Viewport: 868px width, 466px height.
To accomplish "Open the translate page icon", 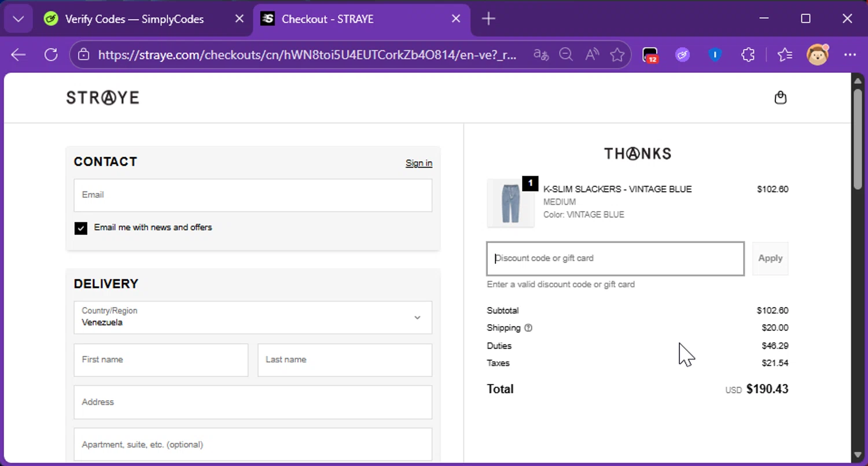I will (x=541, y=55).
